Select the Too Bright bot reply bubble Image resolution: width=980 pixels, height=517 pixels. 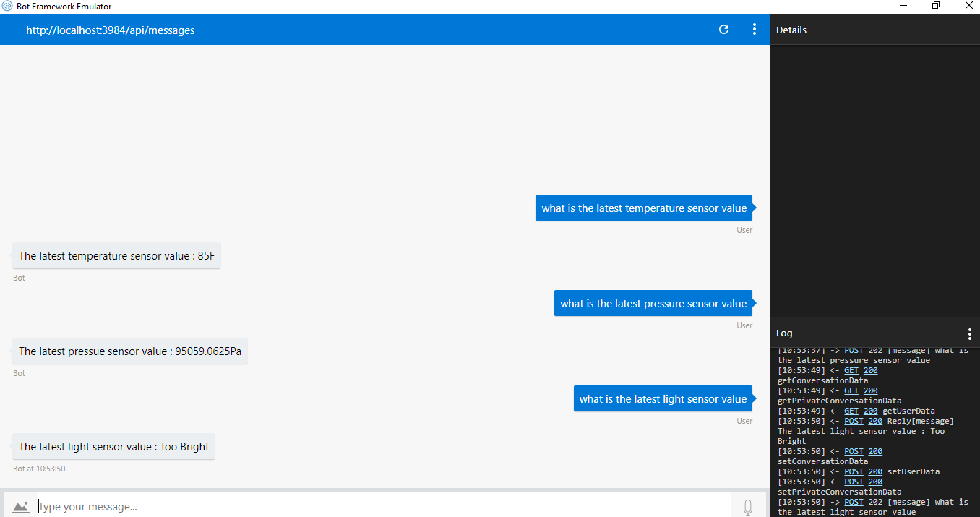pyautogui.click(x=114, y=447)
